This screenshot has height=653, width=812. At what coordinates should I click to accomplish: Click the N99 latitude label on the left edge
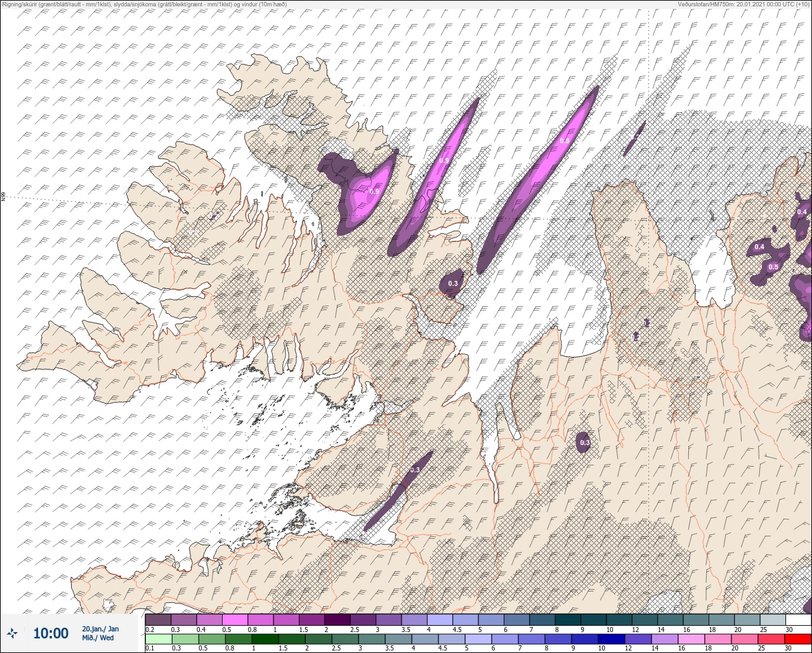click(x=3, y=197)
